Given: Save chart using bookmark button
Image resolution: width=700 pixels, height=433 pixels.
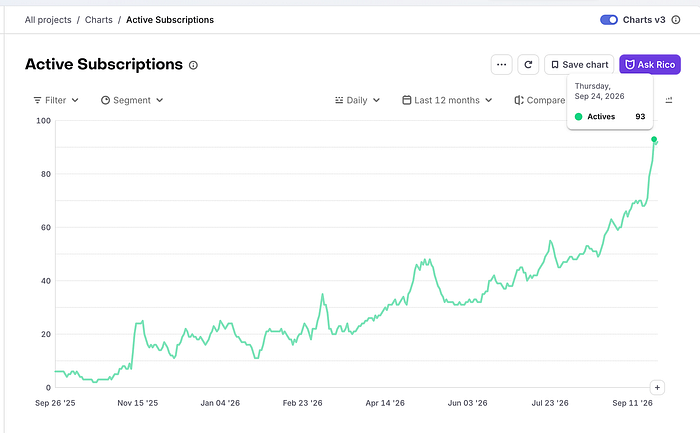Looking at the screenshot, I should click(x=579, y=65).
